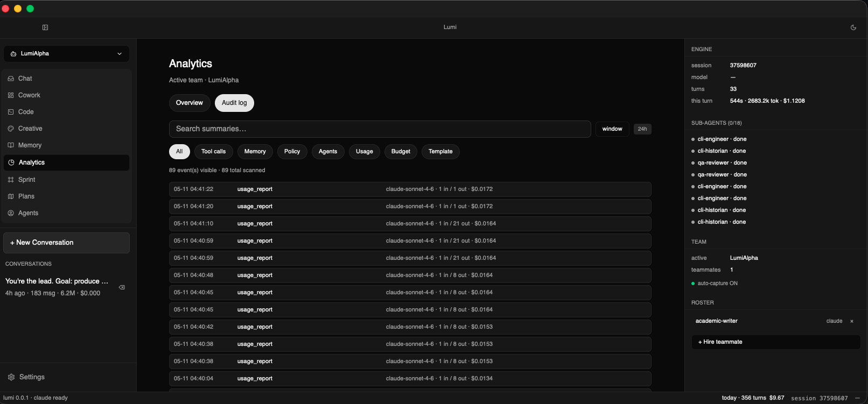The image size is (868, 404).
Task: Select the 24h window option
Action: 642,129
